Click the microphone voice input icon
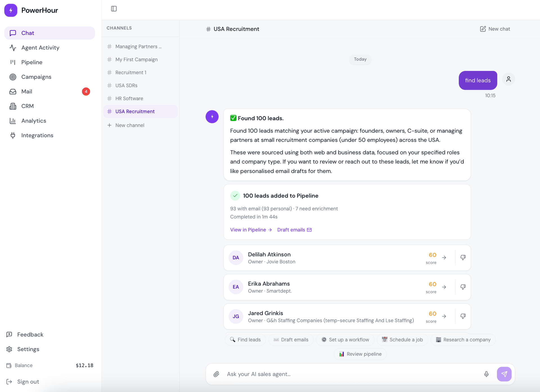 click(x=486, y=374)
